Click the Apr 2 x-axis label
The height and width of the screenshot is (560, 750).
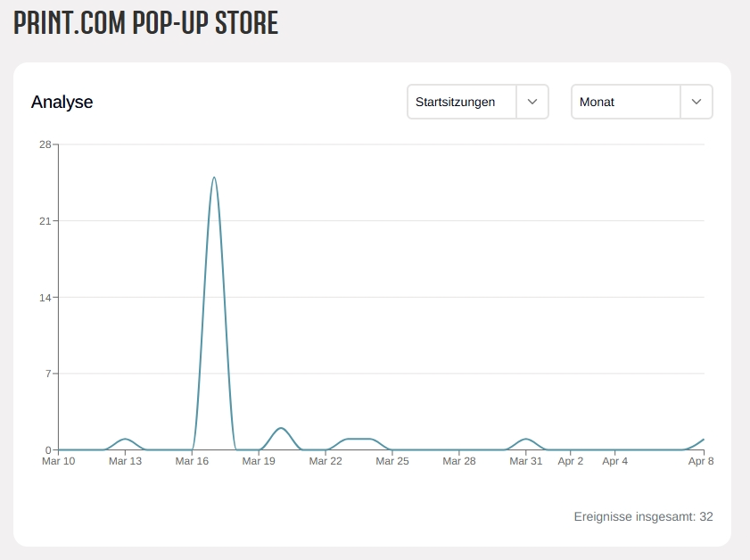coord(571,461)
